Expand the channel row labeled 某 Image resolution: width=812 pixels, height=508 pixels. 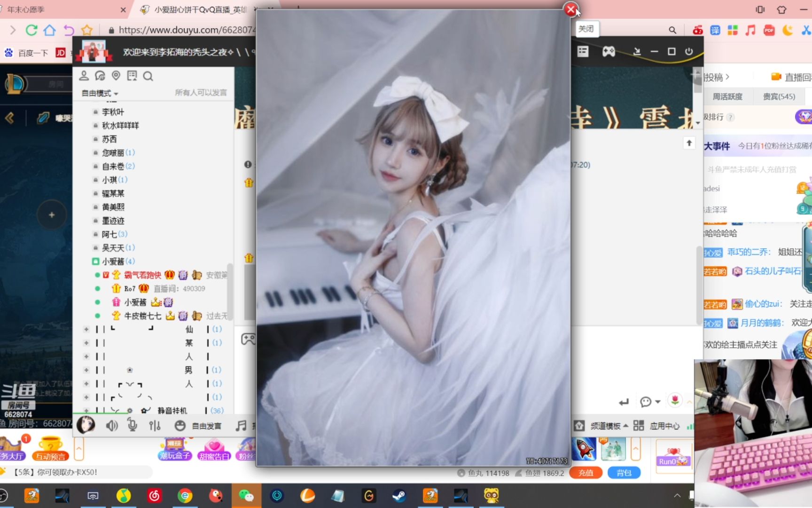point(86,343)
